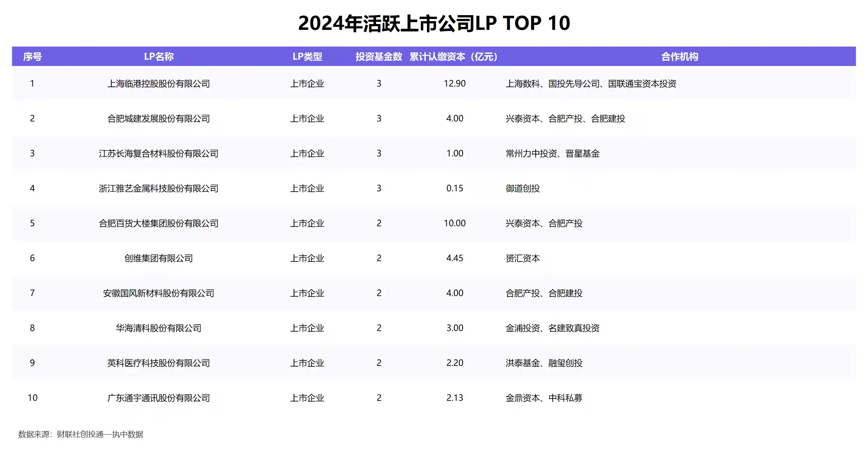Click the capital value 10.00

(455, 223)
